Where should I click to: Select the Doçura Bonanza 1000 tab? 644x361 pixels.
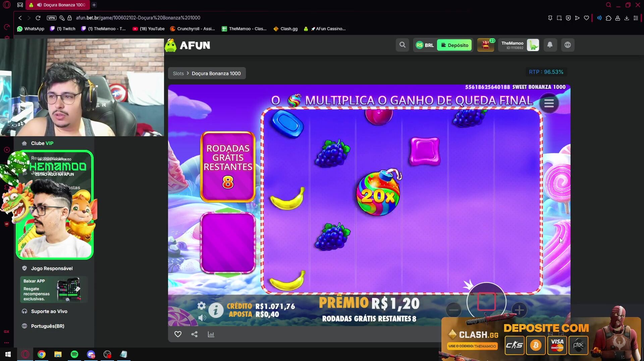pos(57,5)
